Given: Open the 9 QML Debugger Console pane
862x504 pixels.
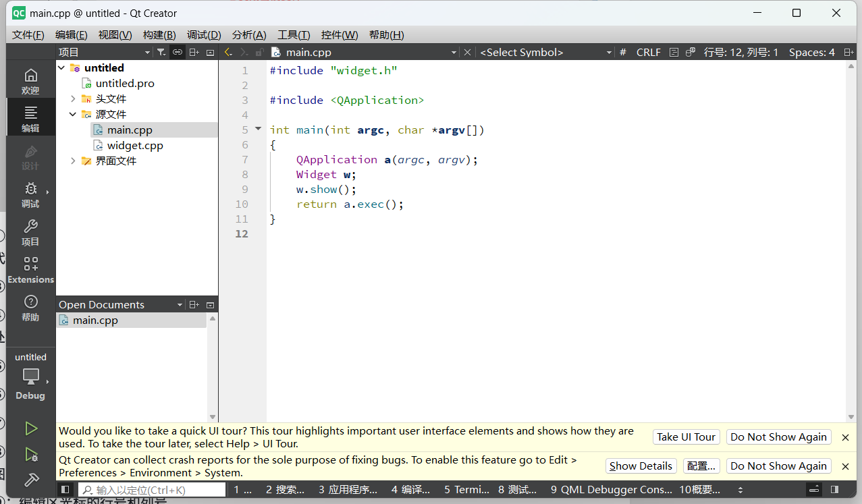Looking at the screenshot, I should tap(612, 490).
